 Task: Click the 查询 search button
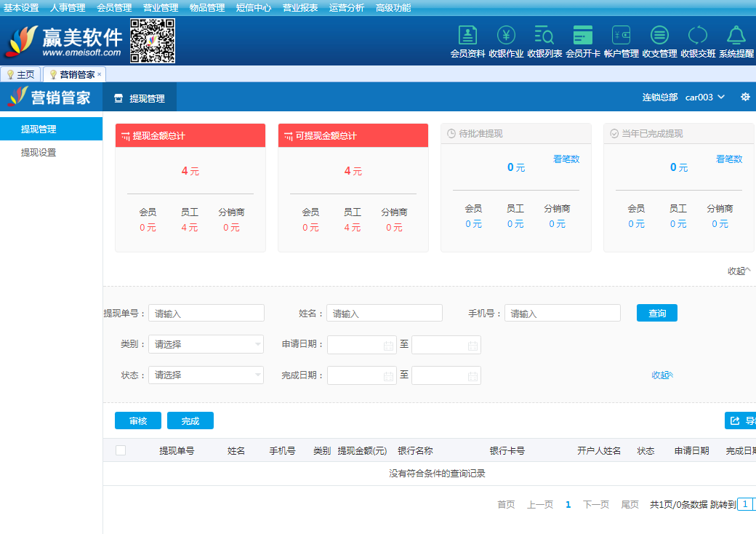pyautogui.click(x=657, y=313)
